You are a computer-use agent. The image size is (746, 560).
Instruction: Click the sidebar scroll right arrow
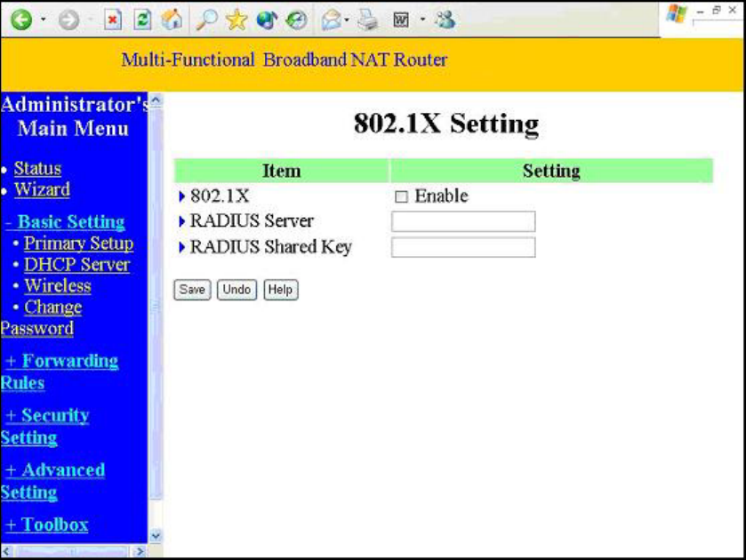tap(140, 551)
